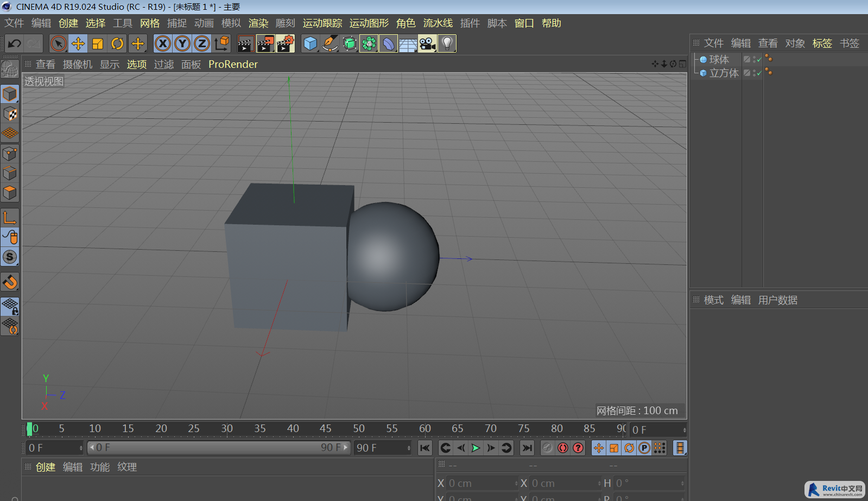
Task: Open Render Settings gear clapperboard icon
Action: [286, 43]
